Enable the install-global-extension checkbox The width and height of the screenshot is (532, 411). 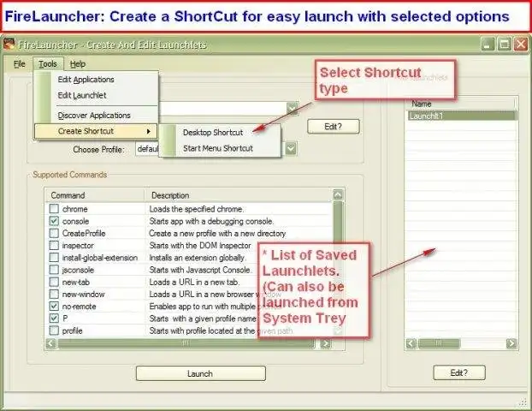(54, 258)
